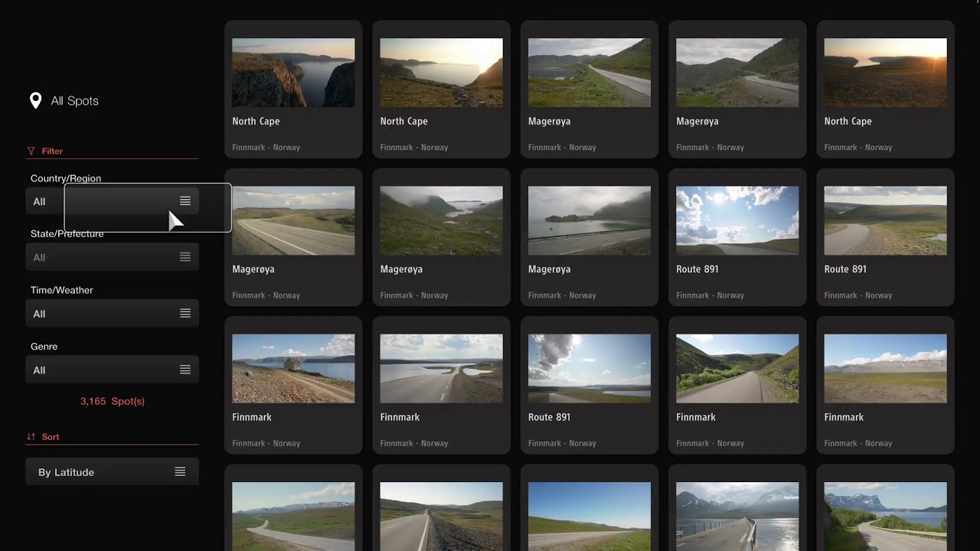Click the Filter funnel icon
This screenshot has width=980, height=551.
31,152
